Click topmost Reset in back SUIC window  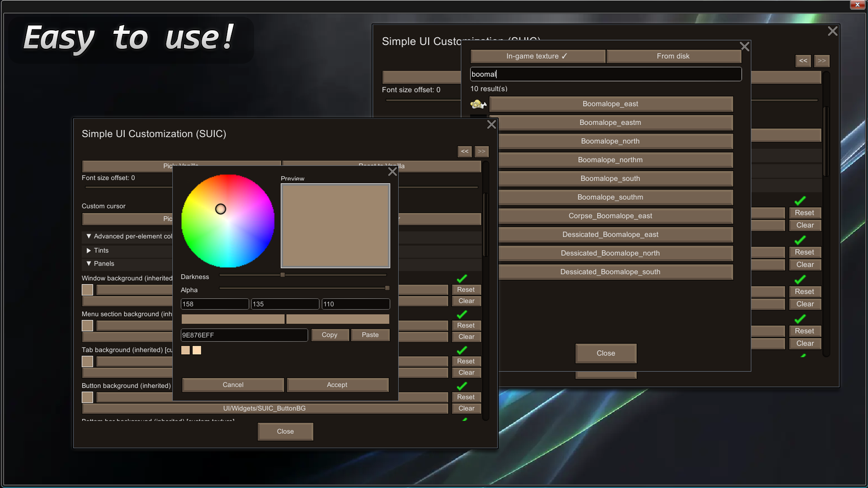tap(805, 213)
